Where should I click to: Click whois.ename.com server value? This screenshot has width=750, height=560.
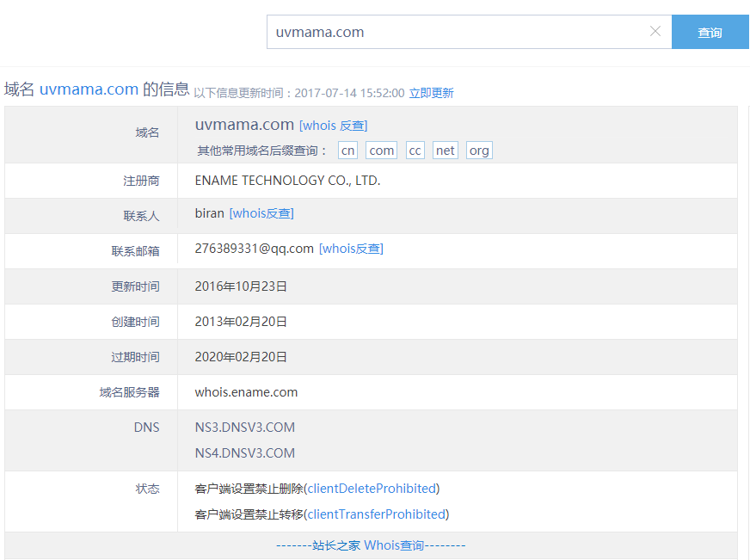click(x=246, y=392)
